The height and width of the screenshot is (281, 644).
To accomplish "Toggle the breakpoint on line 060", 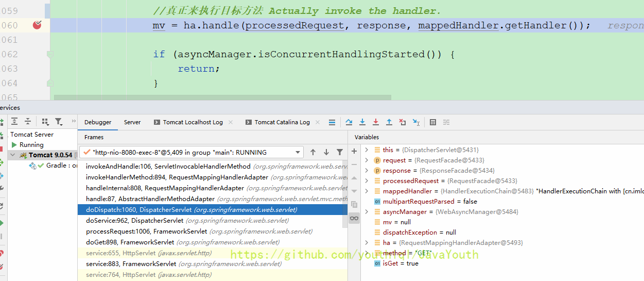I will click(37, 25).
